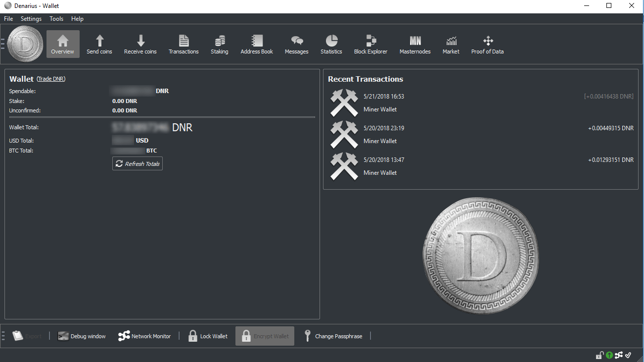Switch to the Transactions tab
This screenshot has width=644, height=362.
[x=184, y=44]
